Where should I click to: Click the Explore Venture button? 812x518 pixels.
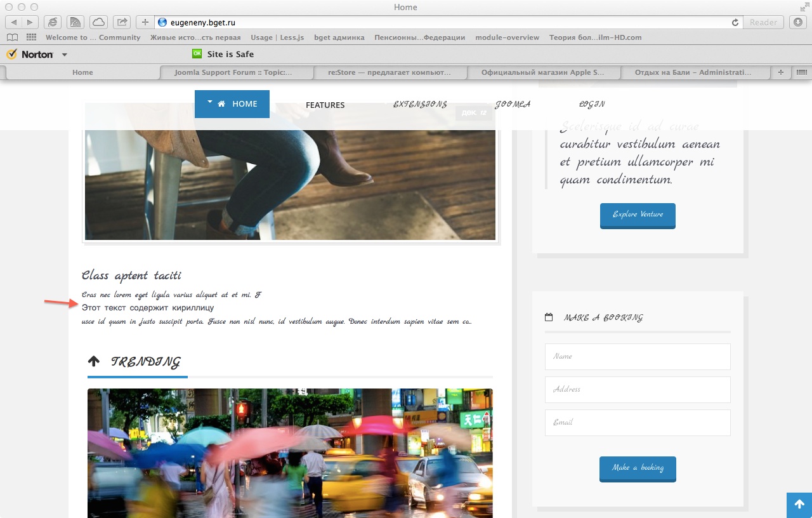[638, 215]
